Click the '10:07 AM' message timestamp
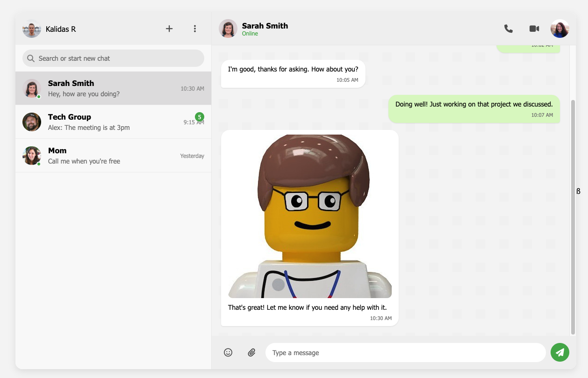 click(x=542, y=115)
